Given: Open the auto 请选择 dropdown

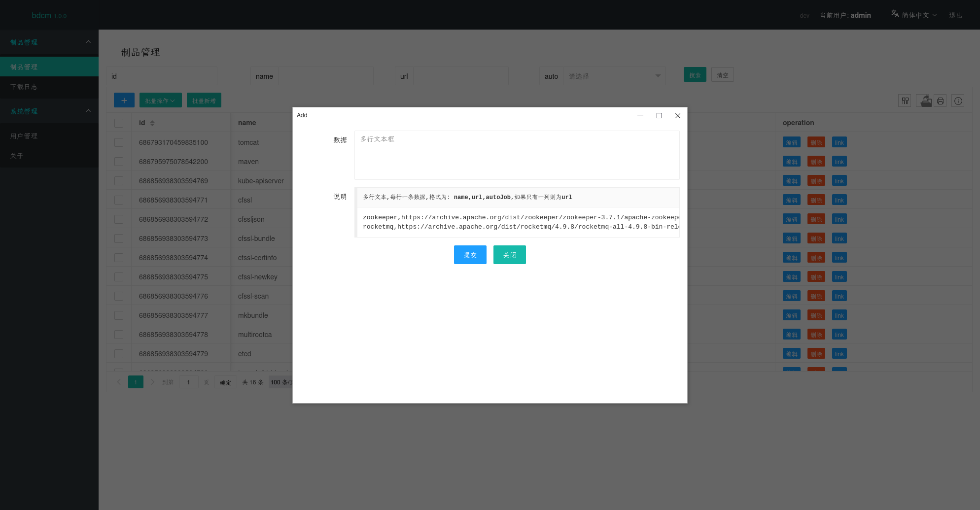Looking at the screenshot, I should (x=614, y=76).
